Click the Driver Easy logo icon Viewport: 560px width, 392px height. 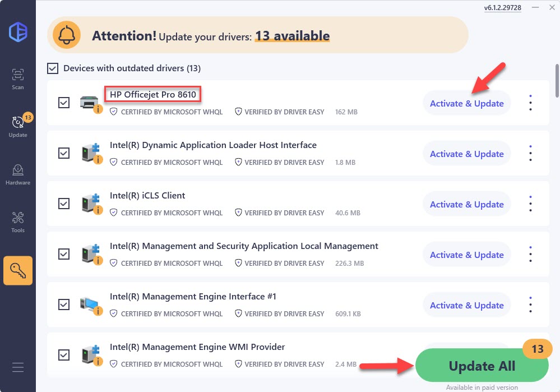click(x=18, y=31)
